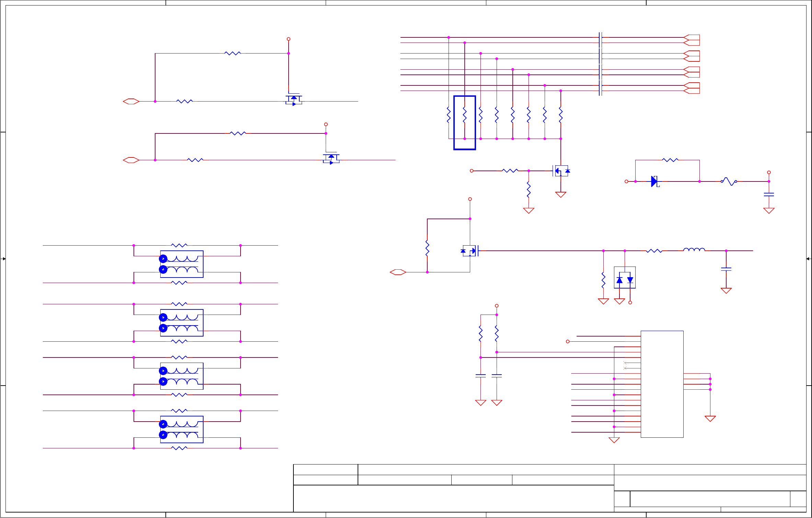Click the top red off-page connector pair
Screen dimensions: 812x518
[692, 40]
